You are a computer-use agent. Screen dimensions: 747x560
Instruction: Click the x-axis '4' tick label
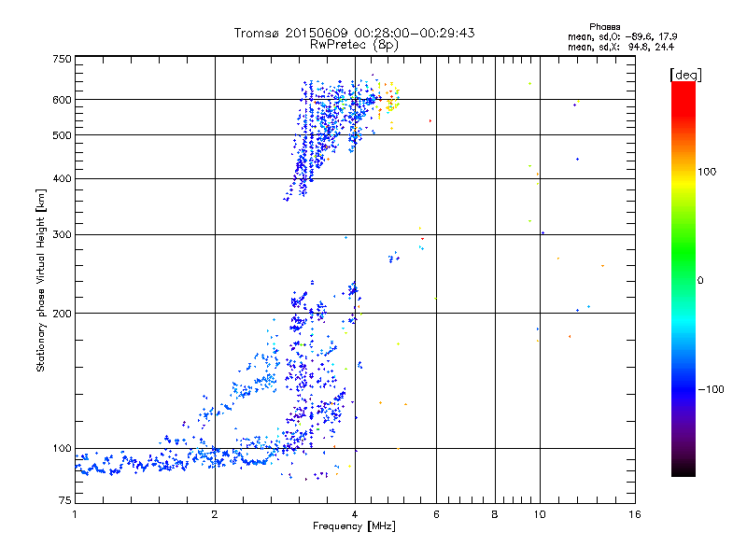click(x=355, y=514)
